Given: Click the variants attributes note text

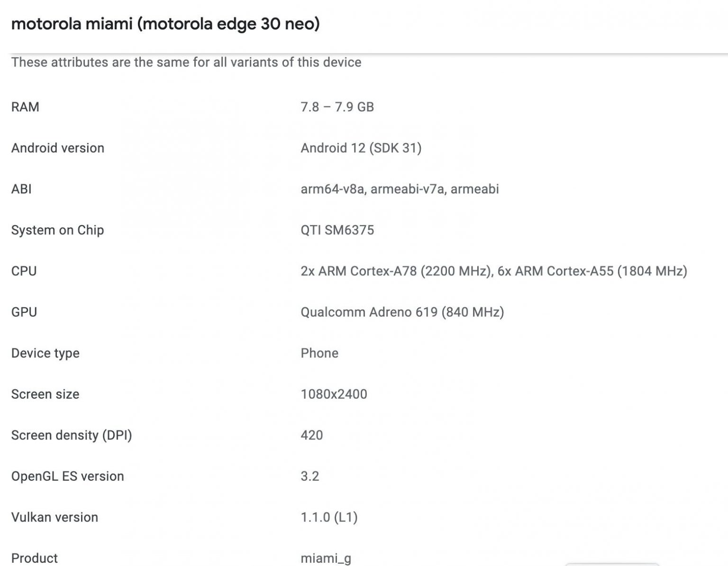Looking at the screenshot, I should (186, 62).
